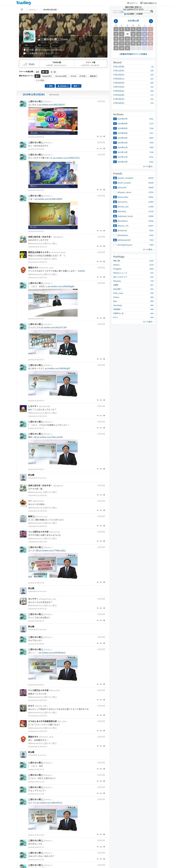
Task: Open 2024年05月 archive list icon
Action: 115,128
